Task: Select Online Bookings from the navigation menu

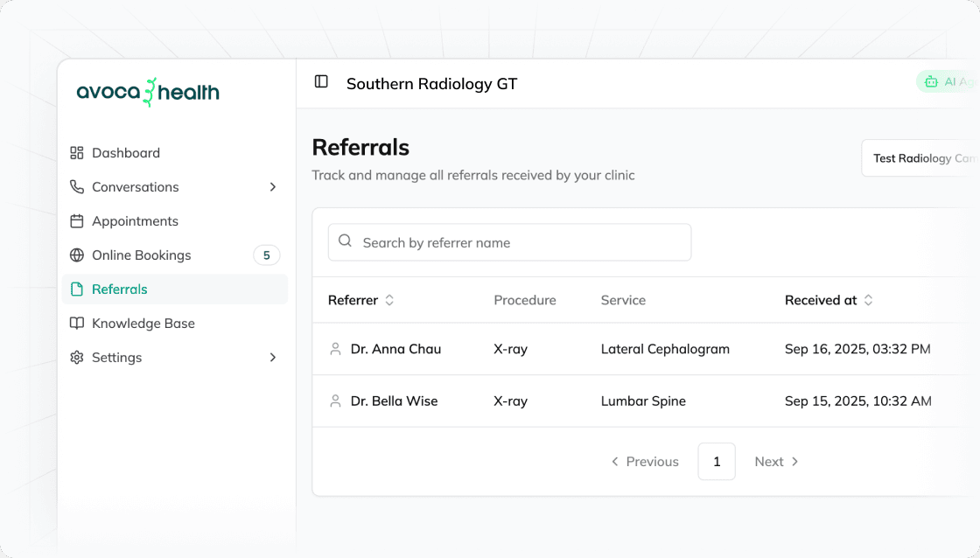Action: pos(142,255)
